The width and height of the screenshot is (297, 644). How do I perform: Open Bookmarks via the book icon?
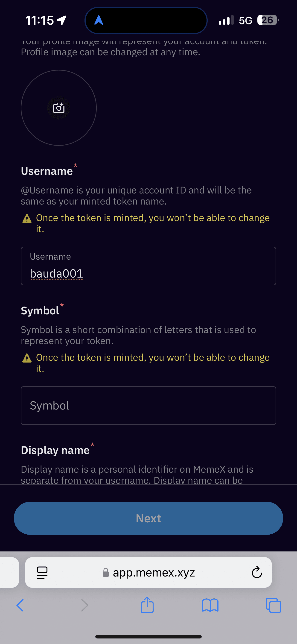coord(210,605)
